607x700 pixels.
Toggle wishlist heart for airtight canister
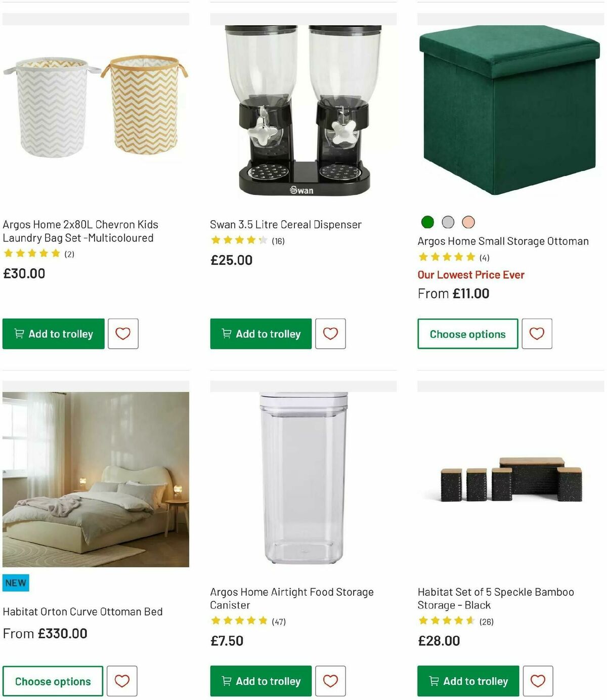(x=330, y=681)
